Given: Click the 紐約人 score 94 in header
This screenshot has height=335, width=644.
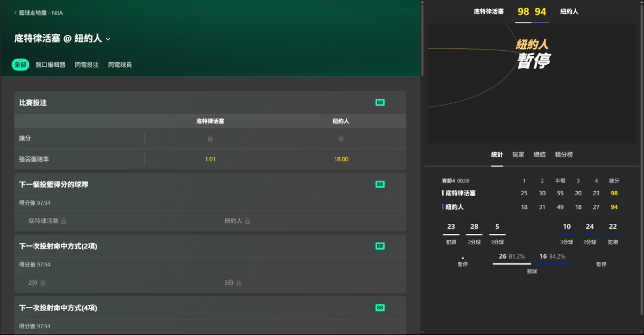Looking at the screenshot, I should pyautogui.click(x=540, y=11).
